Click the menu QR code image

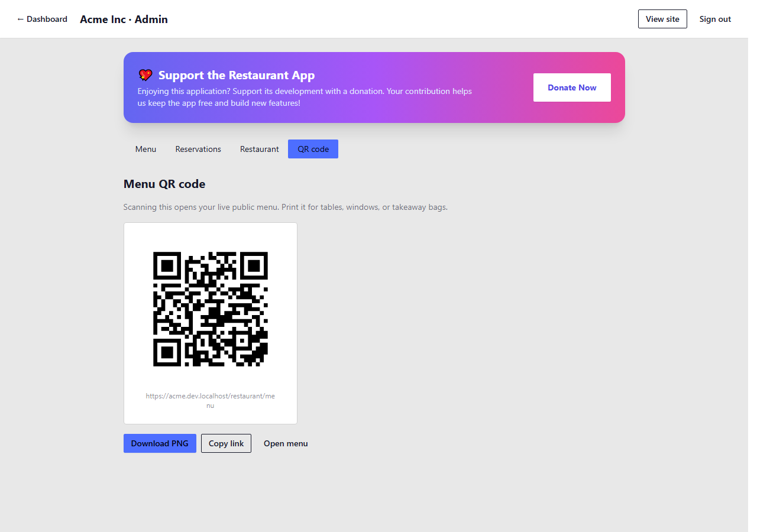click(x=211, y=309)
